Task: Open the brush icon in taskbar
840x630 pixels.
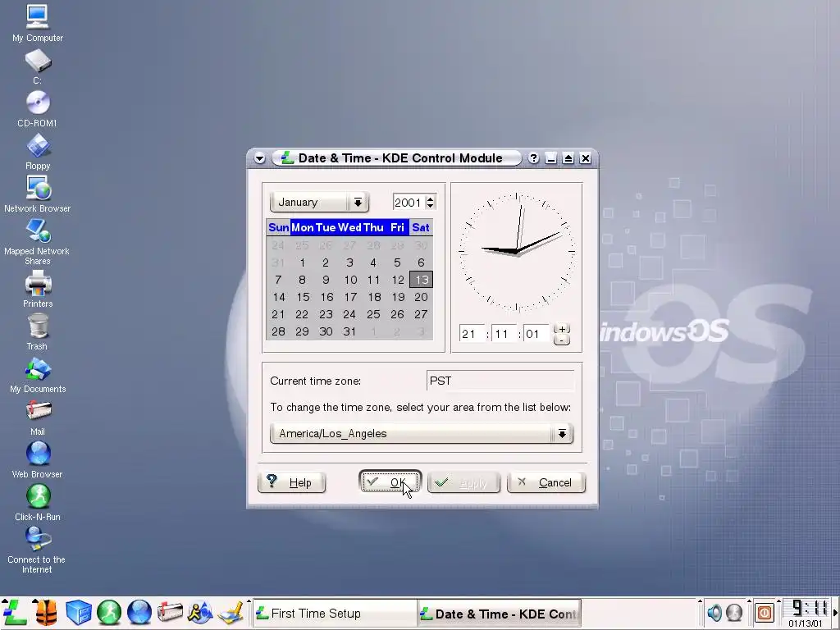Action: [x=231, y=613]
